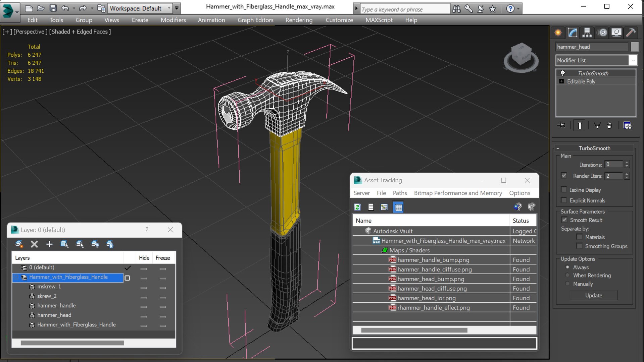644x362 pixels.
Task: Select the When Rendering radio button
Action: [x=567, y=276]
